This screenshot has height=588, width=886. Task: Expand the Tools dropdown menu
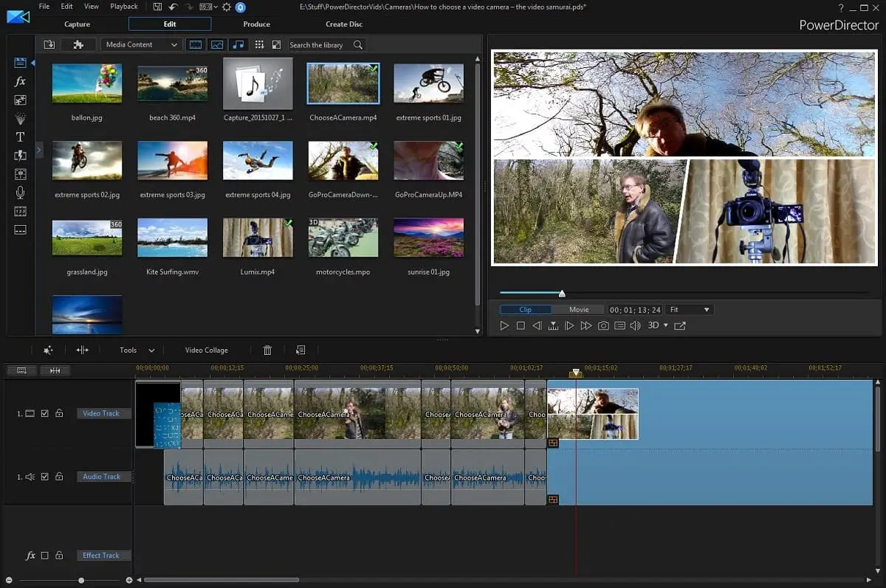pyautogui.click(x=137, y=350)
